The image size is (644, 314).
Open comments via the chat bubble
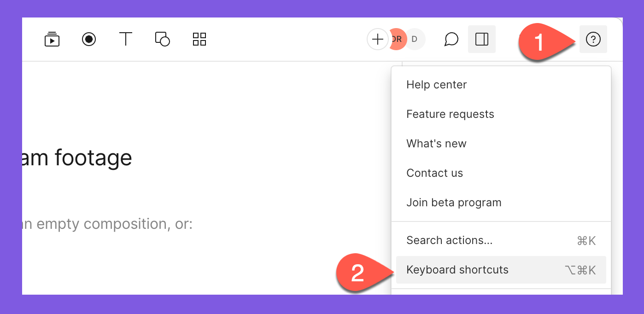tap(451, 39)
